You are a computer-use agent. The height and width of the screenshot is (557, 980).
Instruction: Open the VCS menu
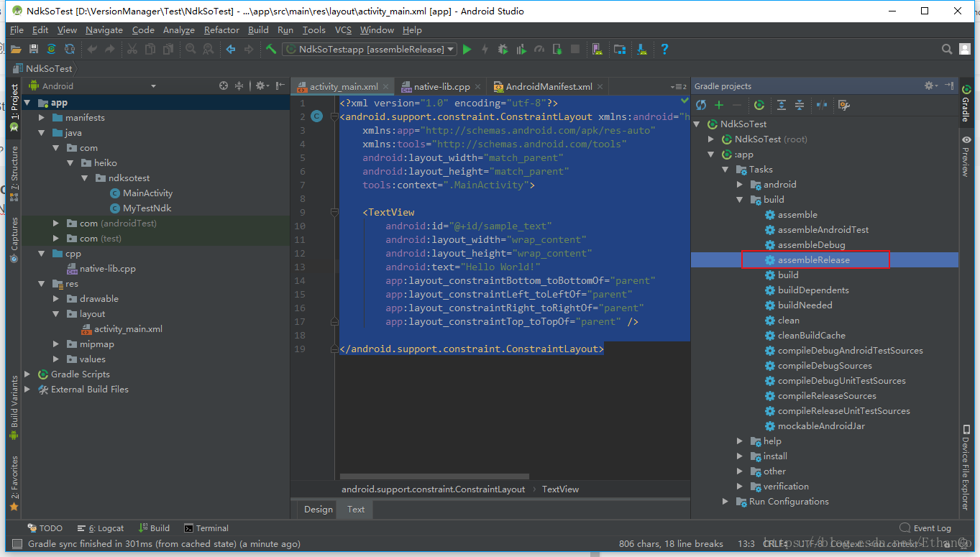343,30
